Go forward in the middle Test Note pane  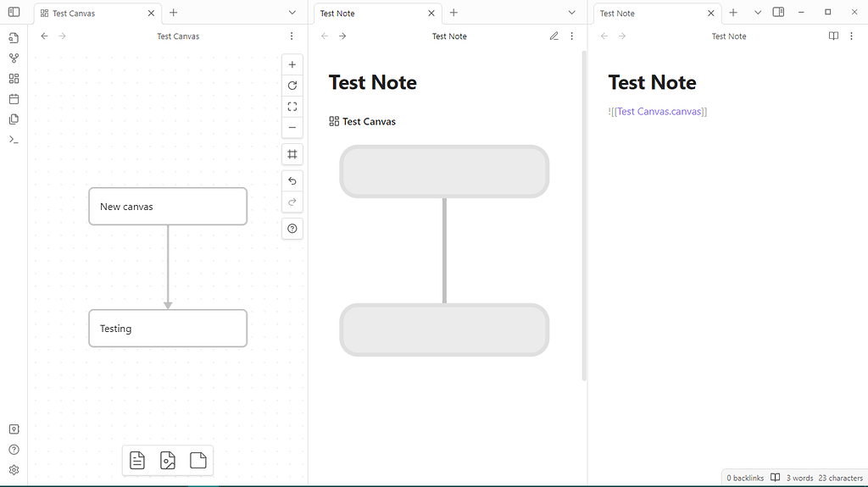(342, 36)
